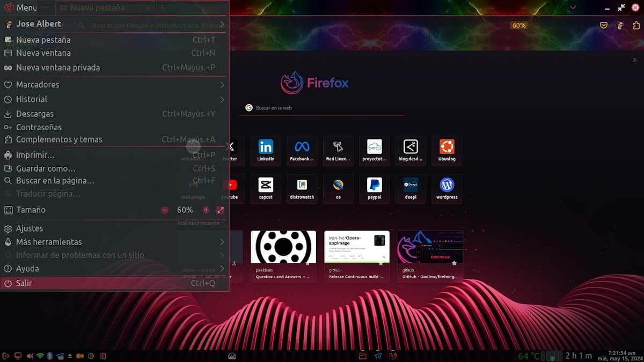
Task: Open the Wi-Fi network tray icon
Action: click(x=40, y=356)
